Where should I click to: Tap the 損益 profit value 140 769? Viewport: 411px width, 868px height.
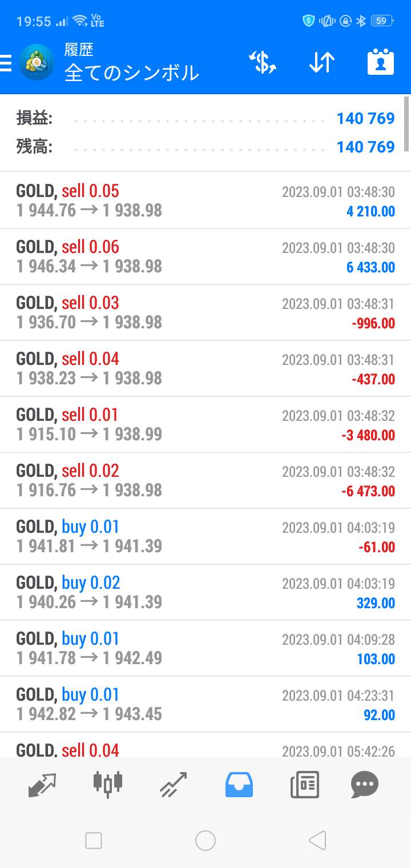[x=365, y=119]
